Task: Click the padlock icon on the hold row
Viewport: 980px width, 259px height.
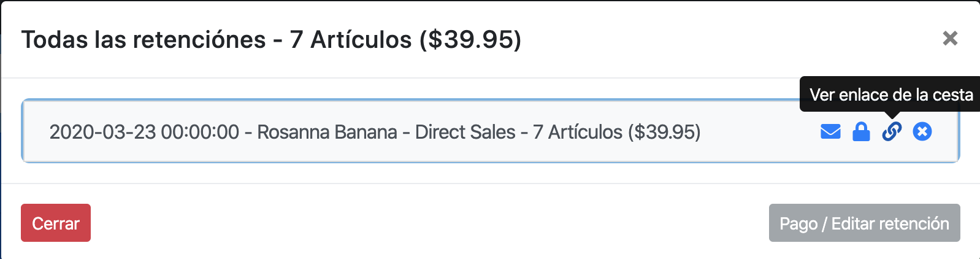Action: click(x=861, y=131)
